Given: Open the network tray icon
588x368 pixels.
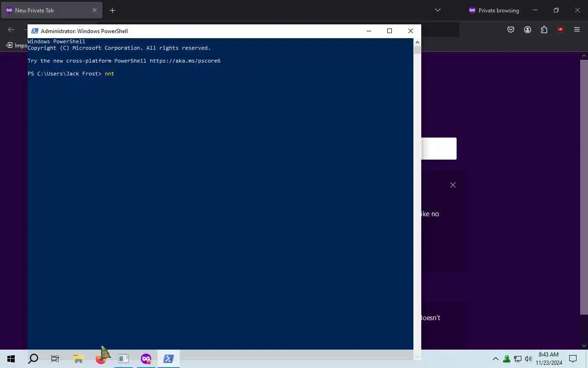Looking at the screenshot, I should coord(518,359).
